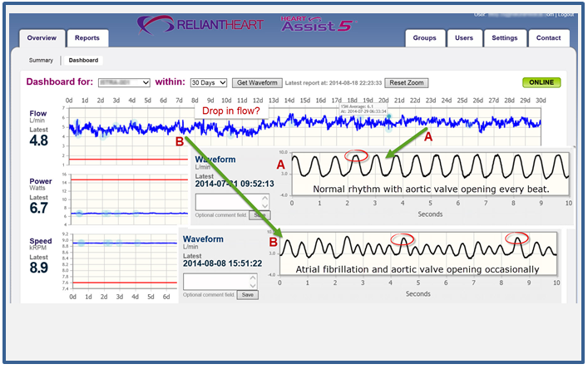Click the 23d marker on flow timeline
Screen dimensions: 588x369
(x=431, y=101)
